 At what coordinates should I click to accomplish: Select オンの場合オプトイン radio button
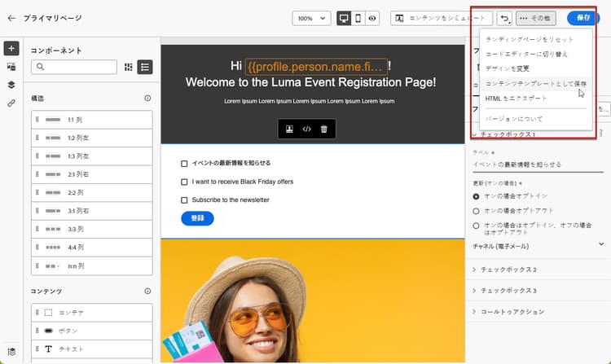(x=476, y=196)
